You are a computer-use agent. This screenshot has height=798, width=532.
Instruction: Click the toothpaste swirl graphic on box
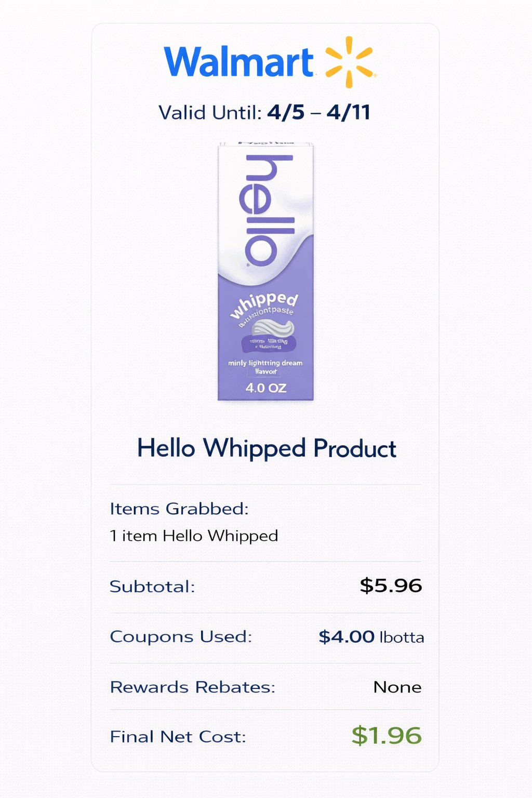point(273,328)
